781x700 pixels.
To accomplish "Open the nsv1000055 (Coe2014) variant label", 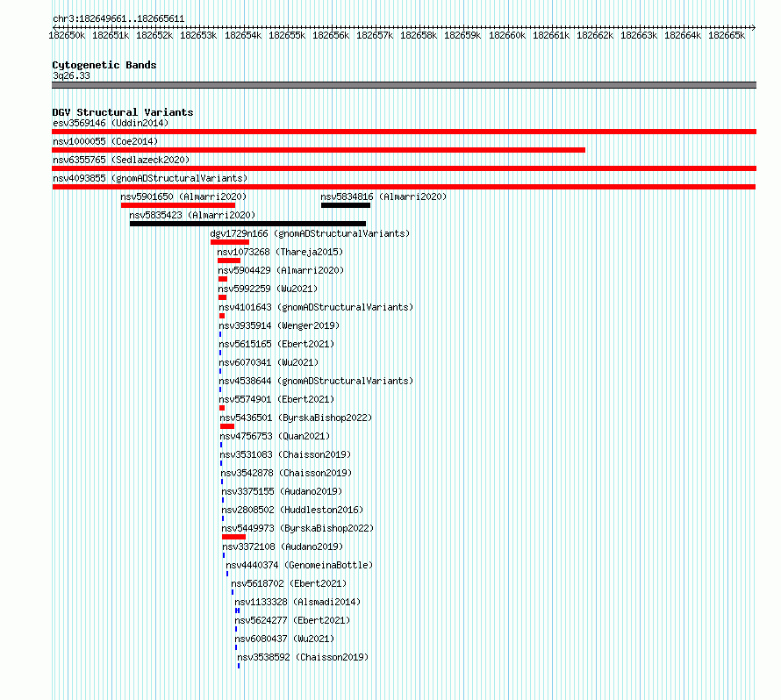I will [105, 141].
